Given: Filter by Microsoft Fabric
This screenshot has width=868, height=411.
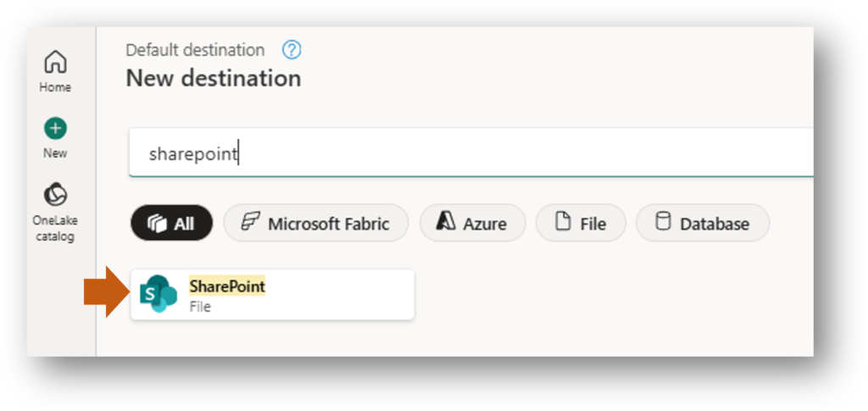Looking at the screenshot, I should [316, 223].
